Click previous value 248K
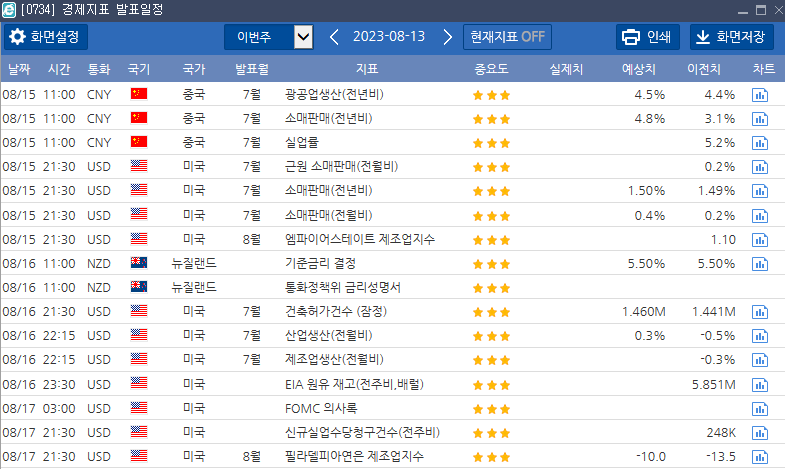 coord(721,433)
